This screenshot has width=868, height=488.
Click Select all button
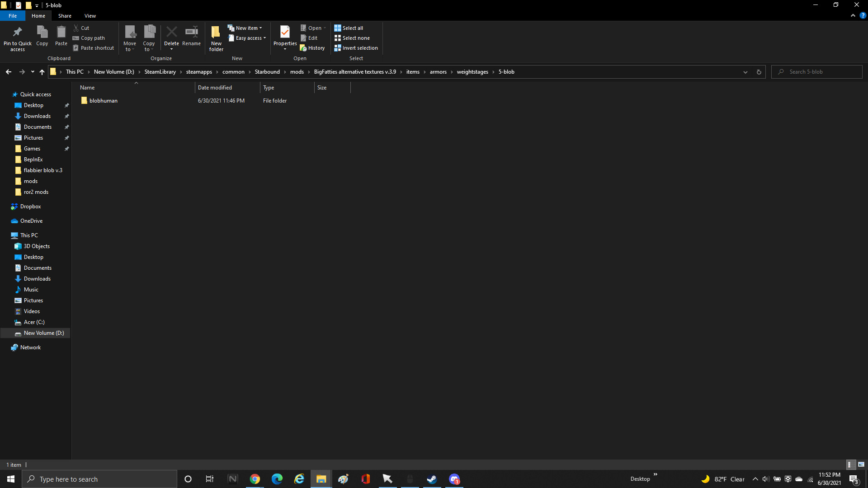(349, 28)
